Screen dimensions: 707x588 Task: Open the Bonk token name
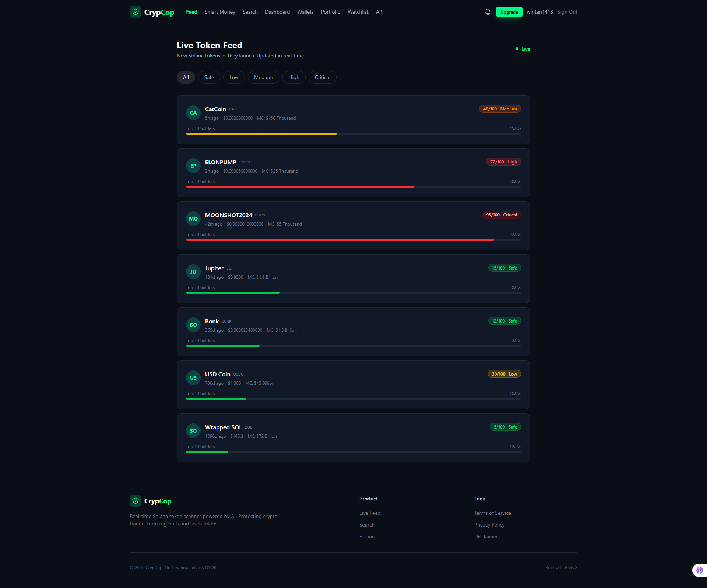tap(212, 321)
